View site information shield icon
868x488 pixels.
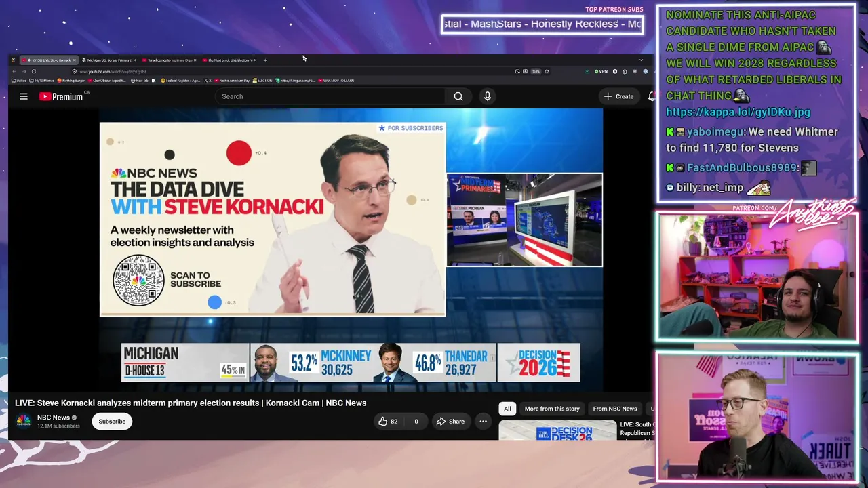(x=75, y=71)
